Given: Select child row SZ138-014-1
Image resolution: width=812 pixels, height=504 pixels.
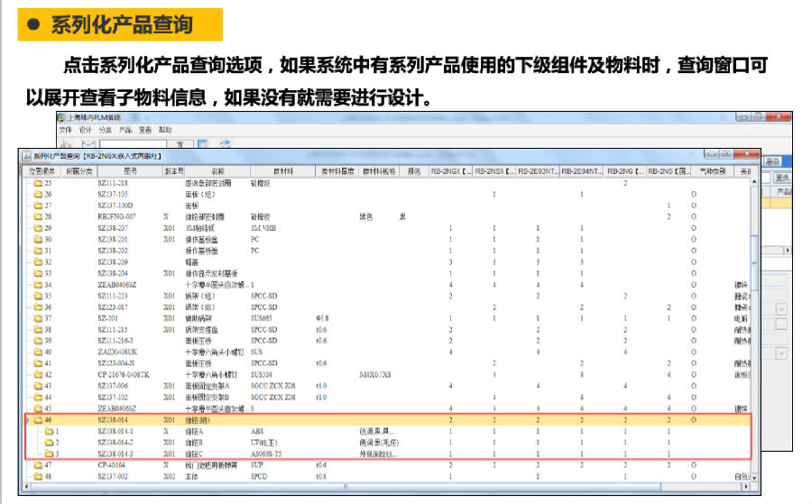Looking at the screenshot, I should tap(115, 432).
